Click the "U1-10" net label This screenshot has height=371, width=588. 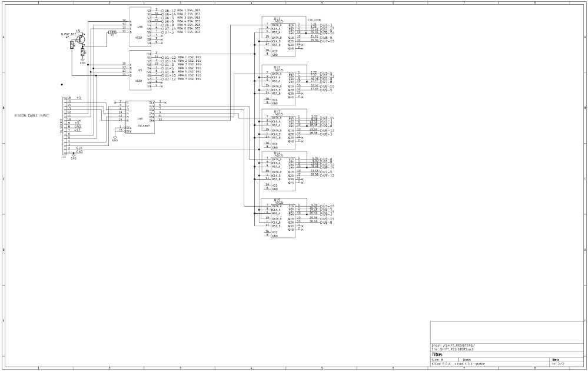click(x=170, y=75)
